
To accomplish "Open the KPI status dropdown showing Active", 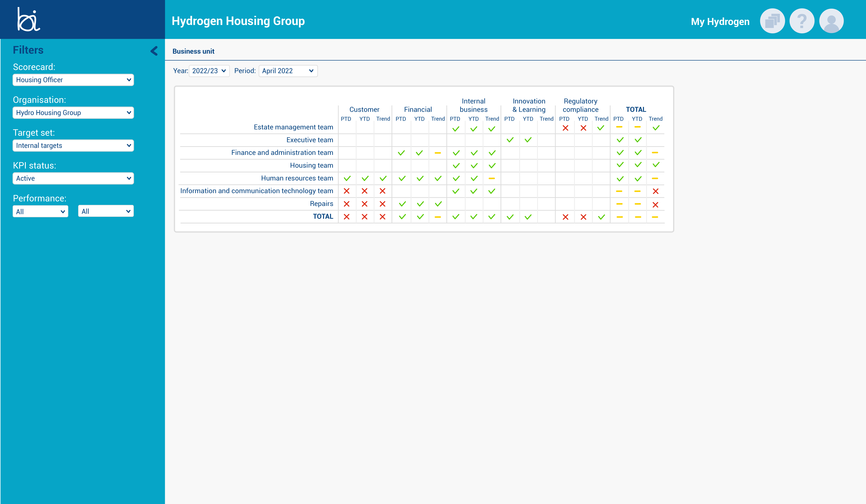I will tap(73, 178).
